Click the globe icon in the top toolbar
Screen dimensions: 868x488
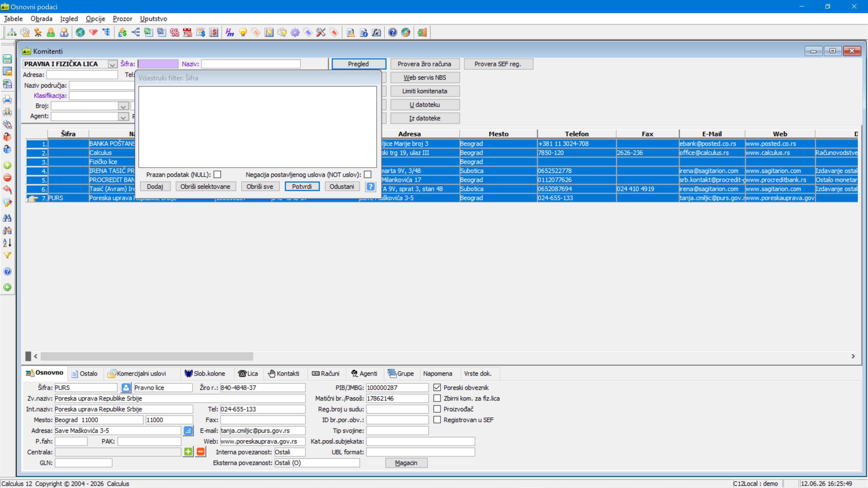point(80,32)
